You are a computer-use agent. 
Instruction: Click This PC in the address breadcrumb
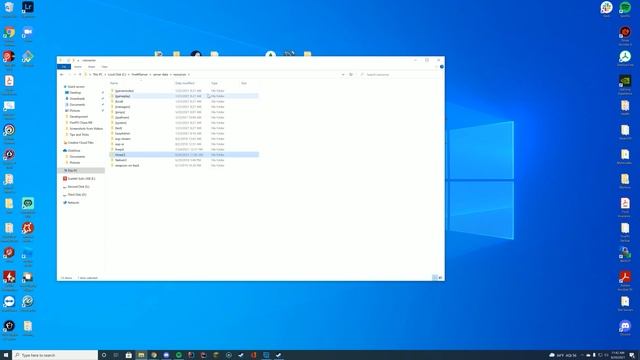(x=98, y=75)
